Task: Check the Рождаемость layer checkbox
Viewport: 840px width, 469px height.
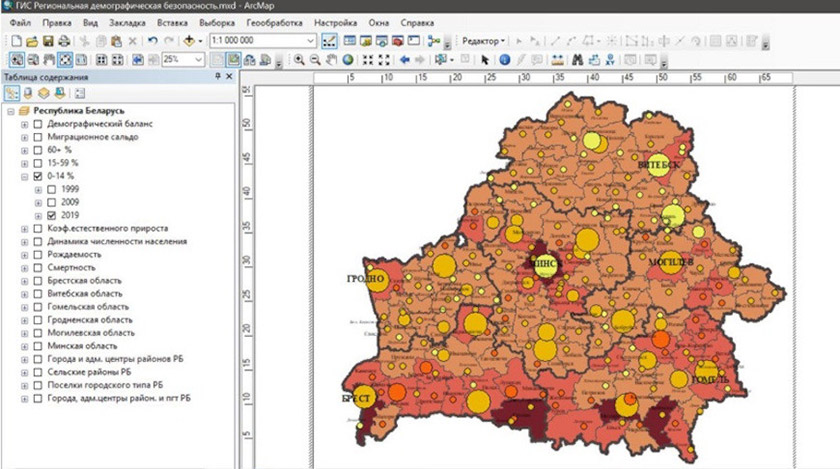Action: coord(38,254)
